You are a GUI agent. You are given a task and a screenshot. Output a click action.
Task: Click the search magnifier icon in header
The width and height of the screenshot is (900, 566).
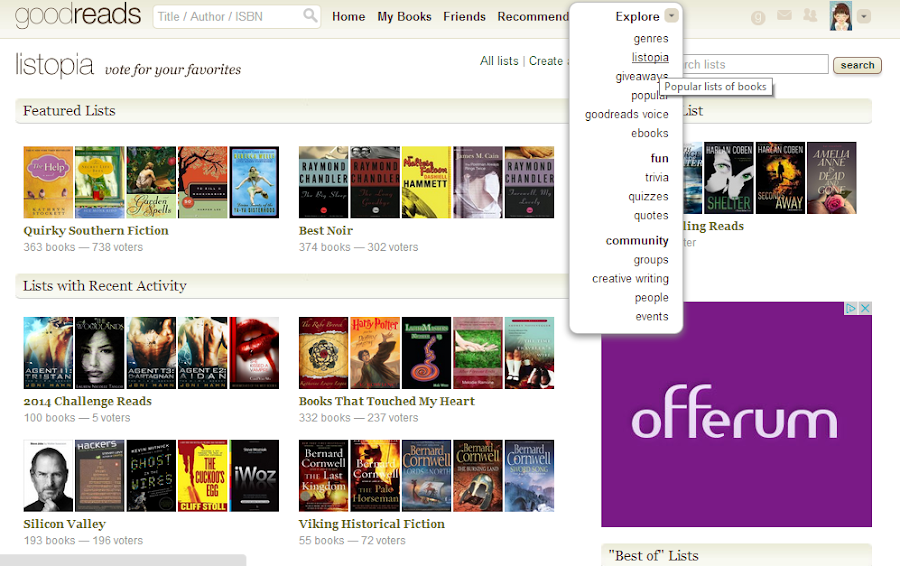[310, 15]
